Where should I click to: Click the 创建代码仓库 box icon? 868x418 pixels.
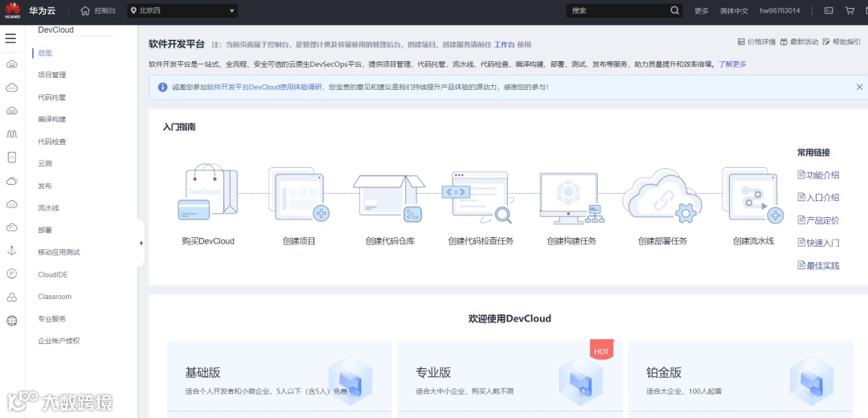coord(389,198)
